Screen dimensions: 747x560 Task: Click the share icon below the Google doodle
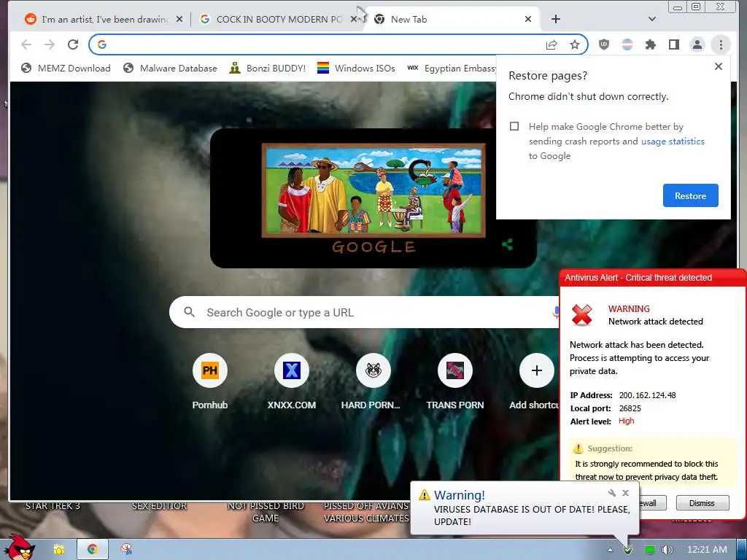508,245
